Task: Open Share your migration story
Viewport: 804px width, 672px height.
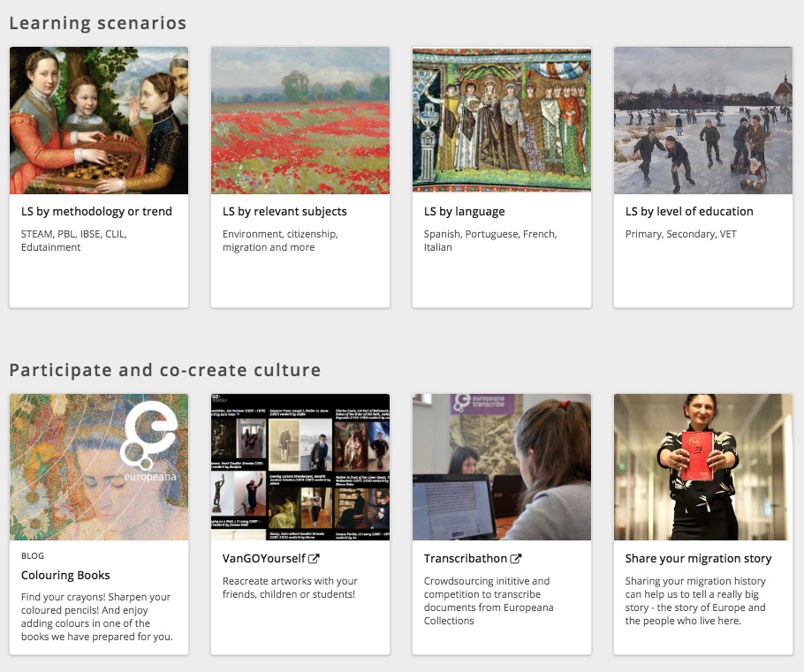Action: [698, 559]
